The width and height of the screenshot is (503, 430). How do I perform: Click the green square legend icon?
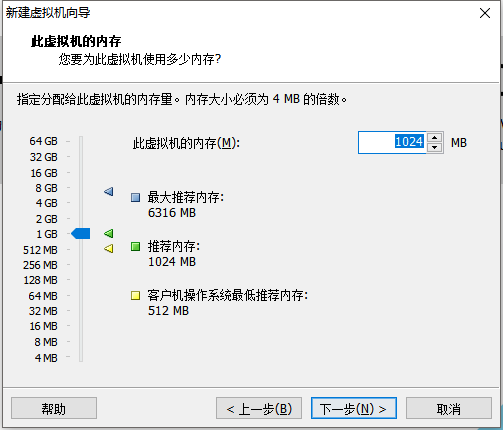tap(135, 247)
